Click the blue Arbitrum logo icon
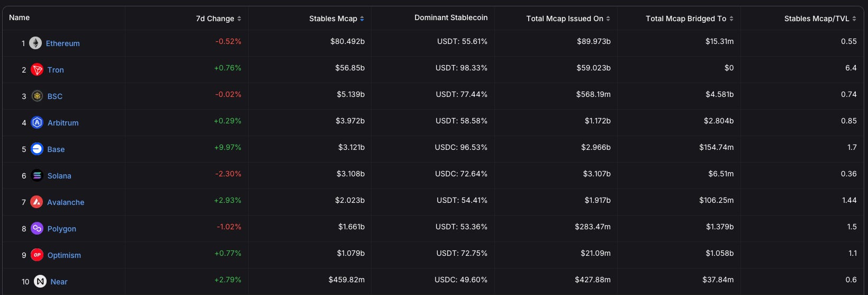The width and height of the screenshot is (868, 295). [37, 122]
